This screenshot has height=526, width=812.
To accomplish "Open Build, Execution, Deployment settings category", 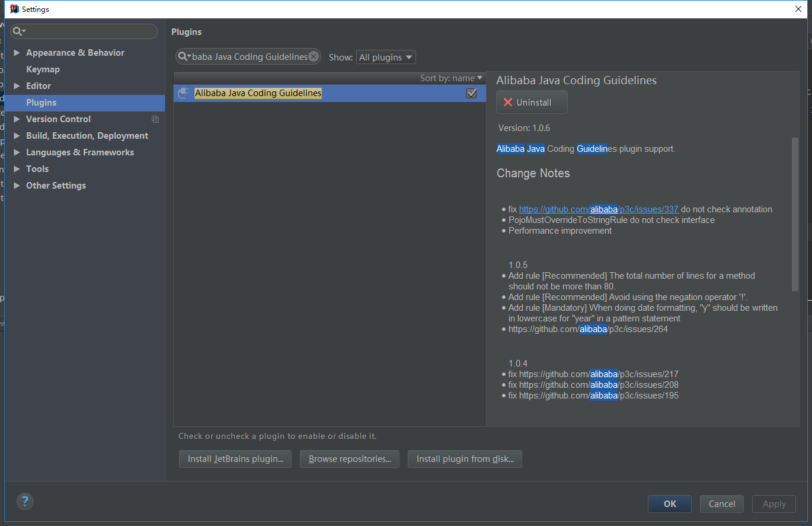I will [x=87, y=136].
